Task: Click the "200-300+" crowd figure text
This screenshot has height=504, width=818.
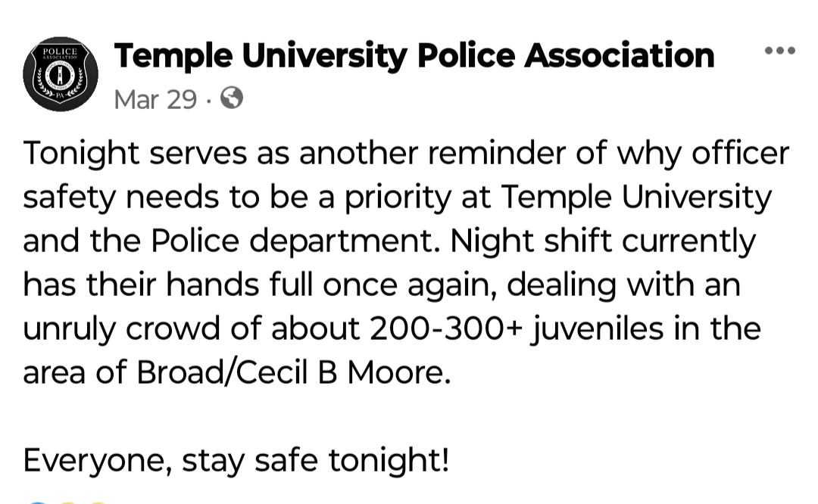Action: [447, 328]
